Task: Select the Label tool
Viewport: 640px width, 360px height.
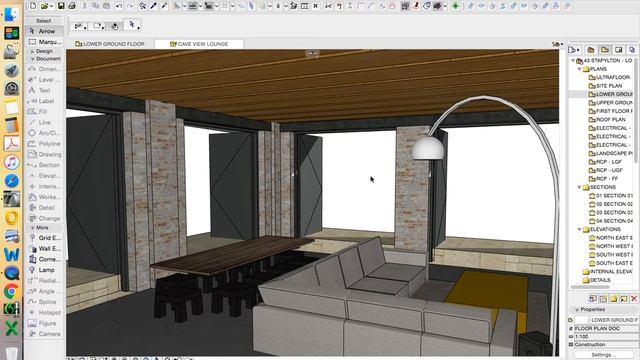Action: (44, 101)
